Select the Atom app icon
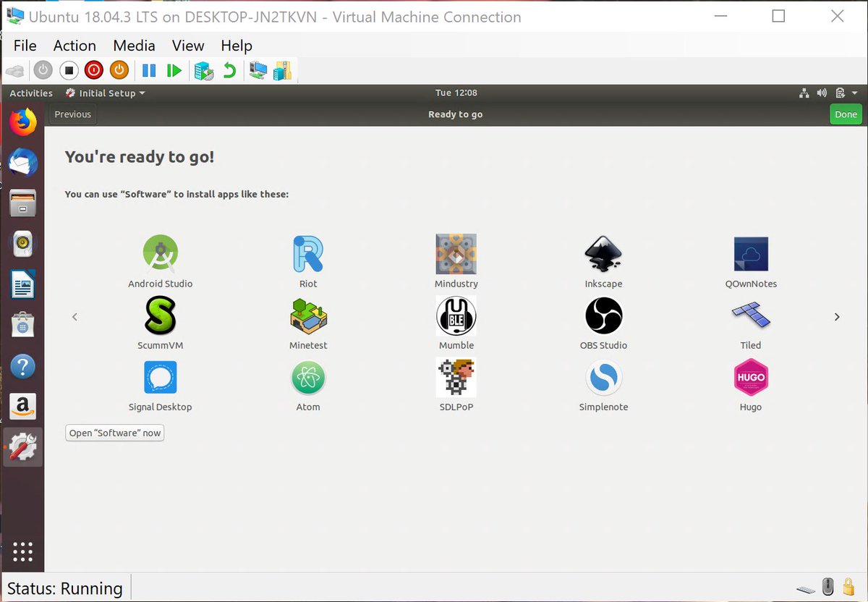The width and height of the screenshot is (868, 602). pos(308,377)
